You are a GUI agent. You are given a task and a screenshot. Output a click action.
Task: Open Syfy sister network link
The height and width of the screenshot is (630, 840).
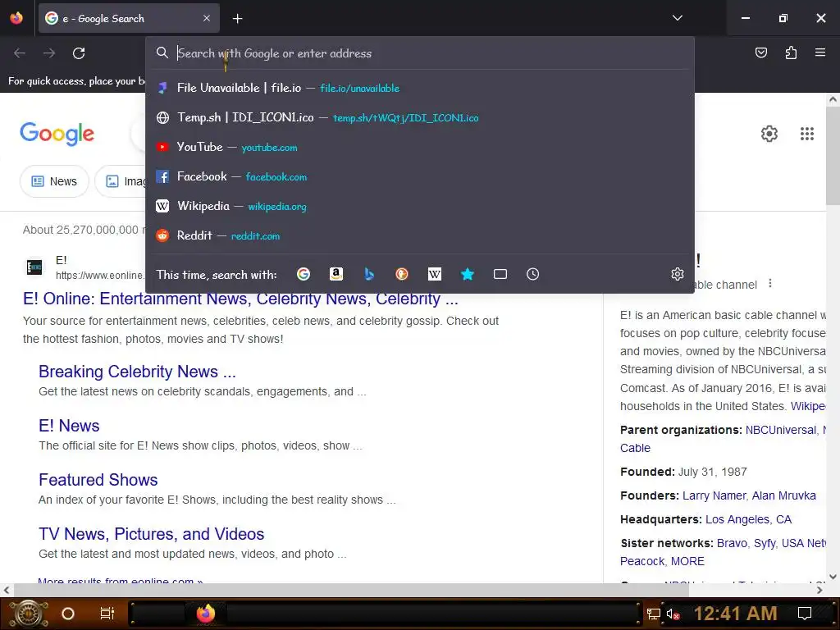pos(764,543)
